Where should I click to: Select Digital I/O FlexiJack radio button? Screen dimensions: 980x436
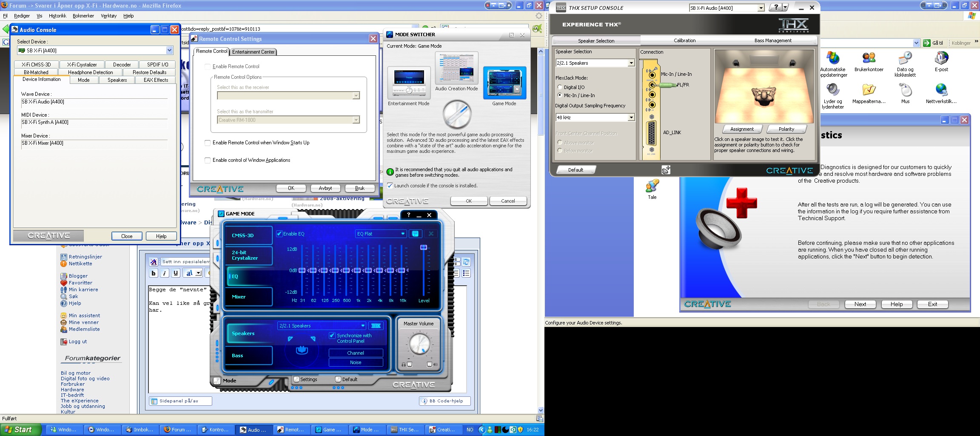coord(560,87)
